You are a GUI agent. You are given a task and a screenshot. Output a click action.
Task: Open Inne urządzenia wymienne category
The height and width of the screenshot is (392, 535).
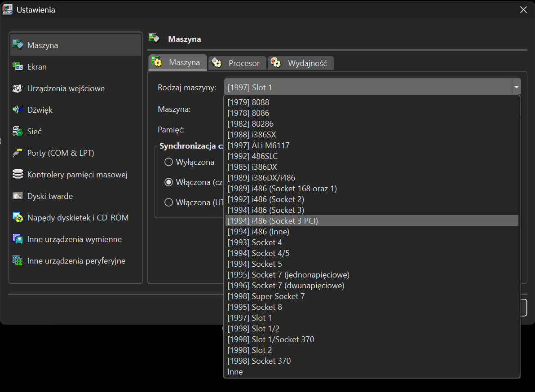pos(76,239)
